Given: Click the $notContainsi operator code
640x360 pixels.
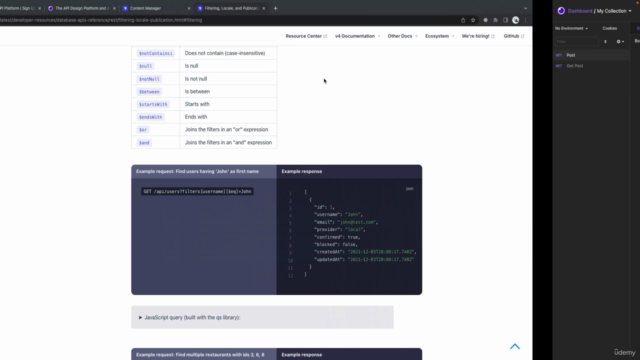Looking at the screenshot, I should (x=156, y=53).
